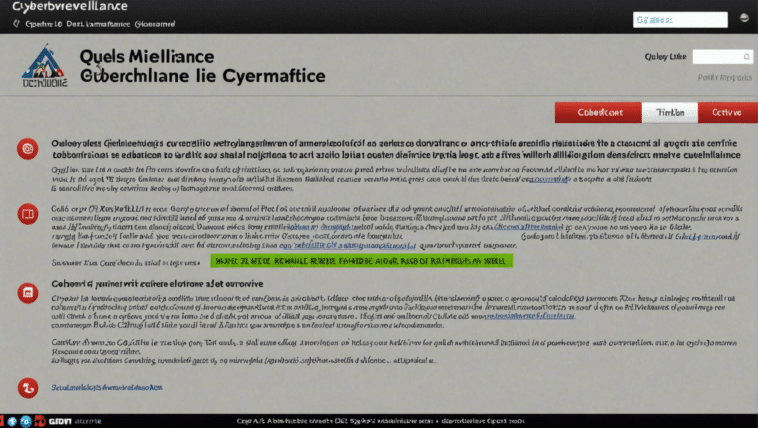Viewport: 758px width, 428px height.
Task: Click the 'Cyberbvrevellance' title at top left
Action: coord(70,6)
